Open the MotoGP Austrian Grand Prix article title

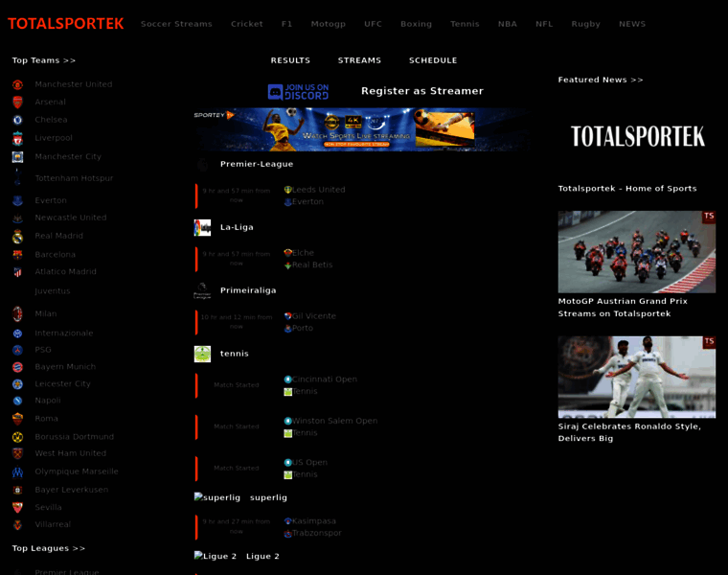[623, 308]
